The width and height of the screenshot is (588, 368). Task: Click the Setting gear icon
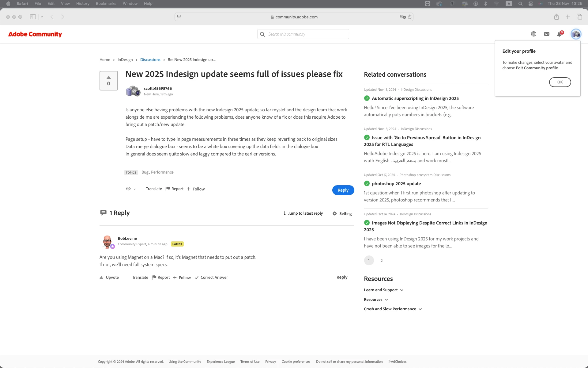[335, 213]
